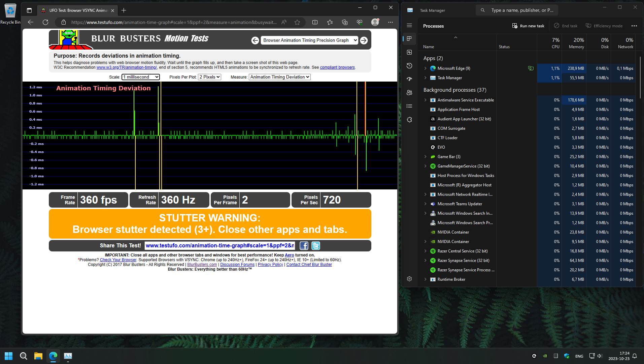Expand Antimalware Service Executable row
The image size is (644, 364).
click(425, 100)
